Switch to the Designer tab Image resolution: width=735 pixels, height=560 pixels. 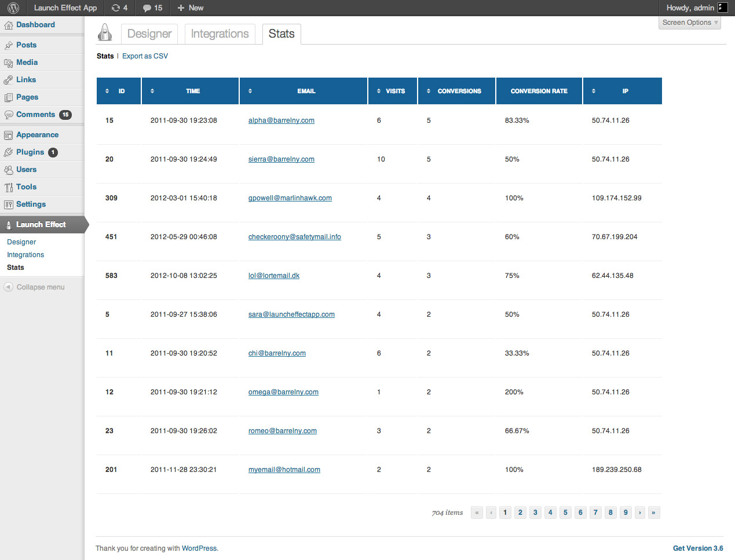149,34
